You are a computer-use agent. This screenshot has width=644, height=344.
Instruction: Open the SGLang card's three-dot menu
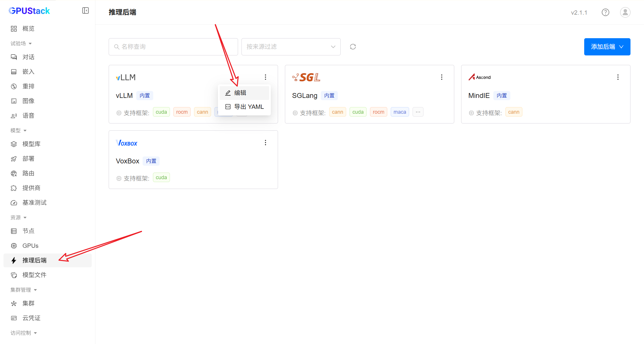(442, 77)
